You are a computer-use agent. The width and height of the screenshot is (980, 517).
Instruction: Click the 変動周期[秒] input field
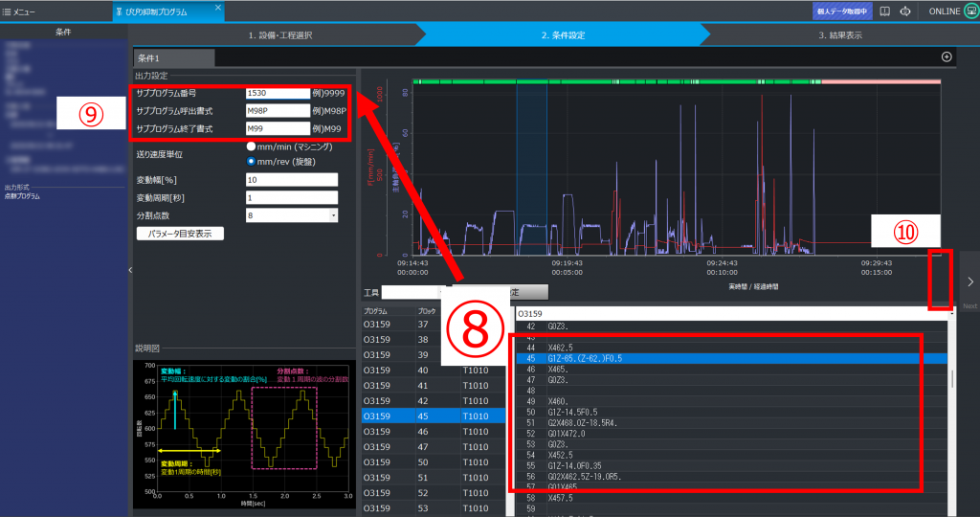point(292,197)
